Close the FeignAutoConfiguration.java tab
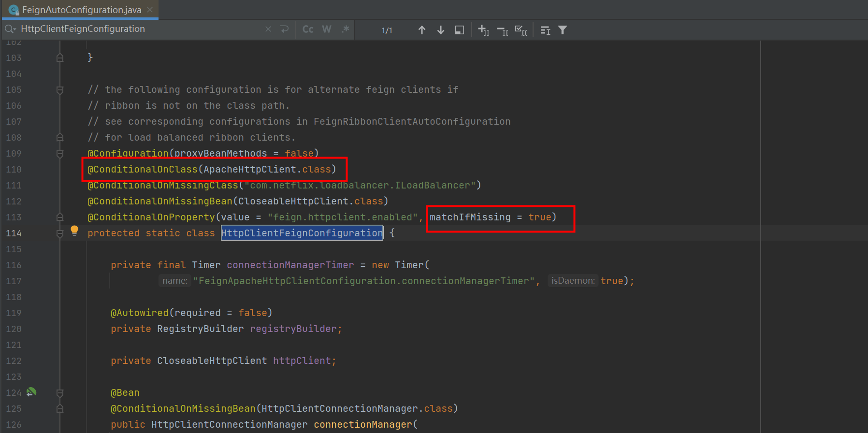The height and width of the screenshot is (433, 868). (x=150, y=10)
